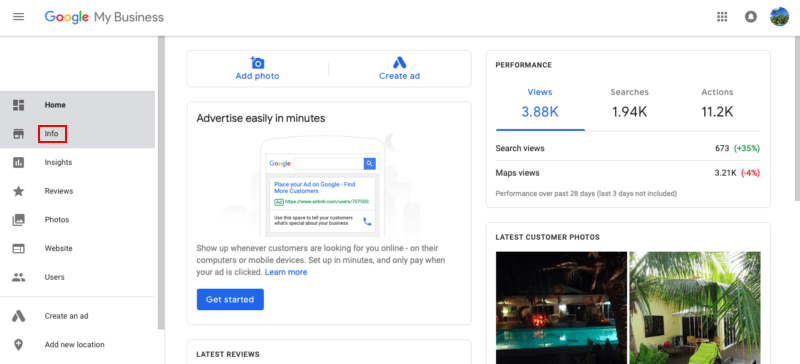The image size is (800, 364).
Task: Click the Add photo camera icon
Action: (257, 63)
